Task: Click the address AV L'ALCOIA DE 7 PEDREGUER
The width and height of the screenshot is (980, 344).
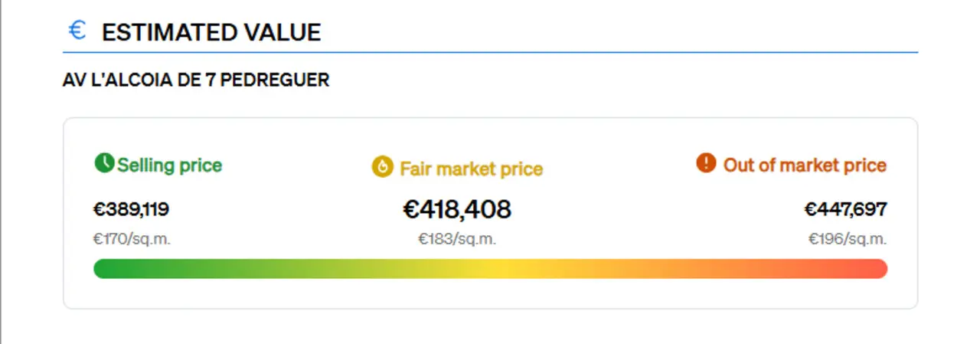Action: point(196,80)
